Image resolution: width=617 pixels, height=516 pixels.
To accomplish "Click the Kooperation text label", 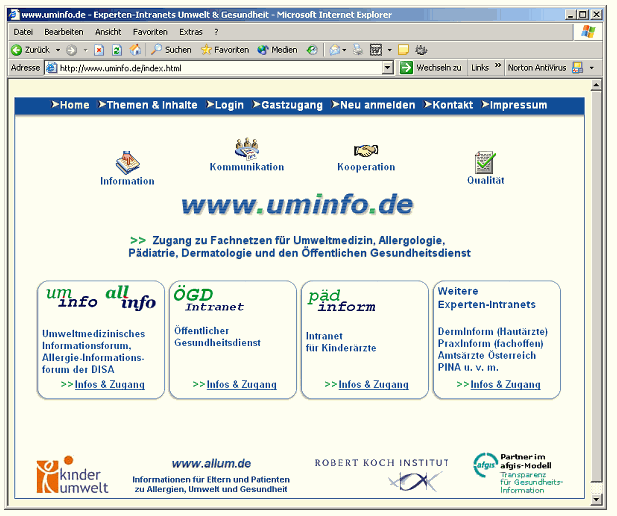I will coord(366,167).
